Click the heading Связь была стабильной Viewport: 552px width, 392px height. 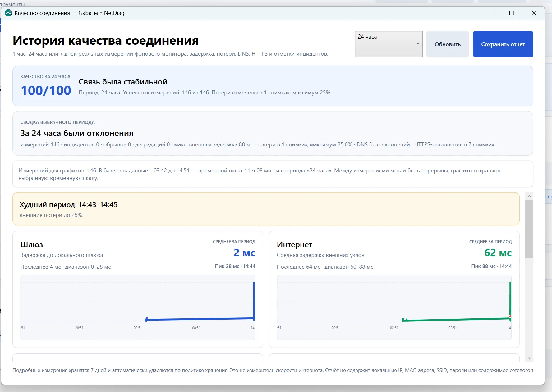pyautogui.click(x=123, y=82)
